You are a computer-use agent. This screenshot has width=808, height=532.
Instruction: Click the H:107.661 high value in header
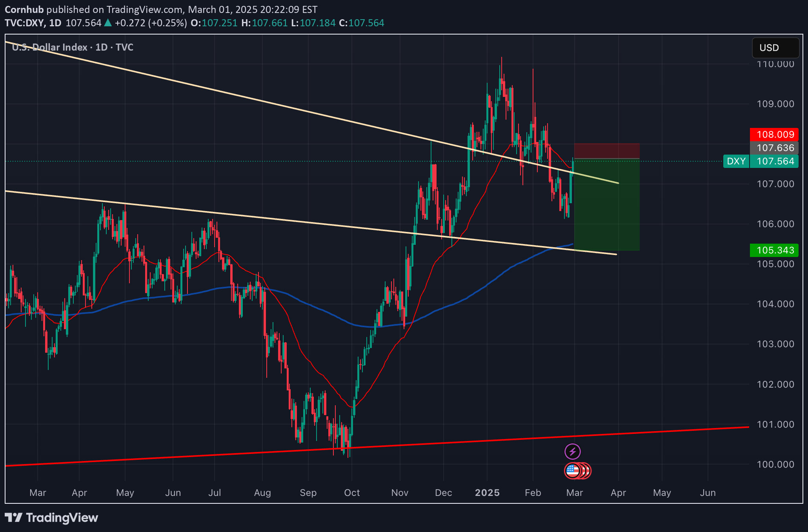point(264,23)
